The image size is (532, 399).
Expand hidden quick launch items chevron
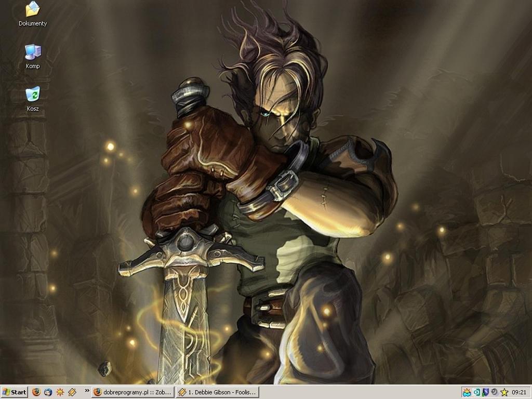click(87, 391)
